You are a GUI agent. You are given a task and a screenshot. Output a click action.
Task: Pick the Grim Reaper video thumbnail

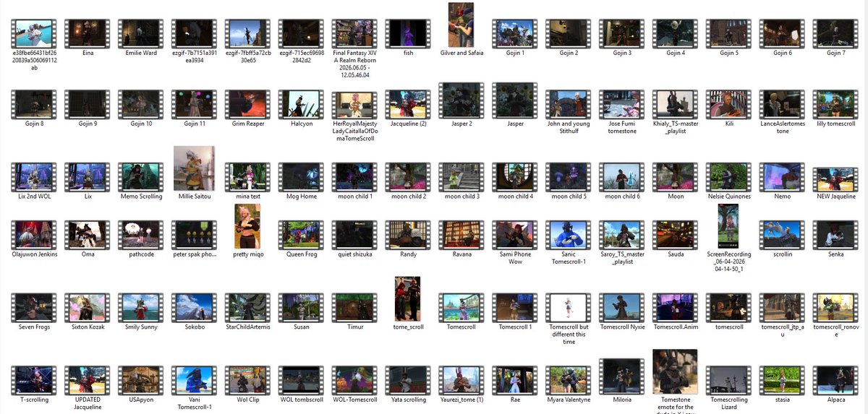tap(247, 104)
